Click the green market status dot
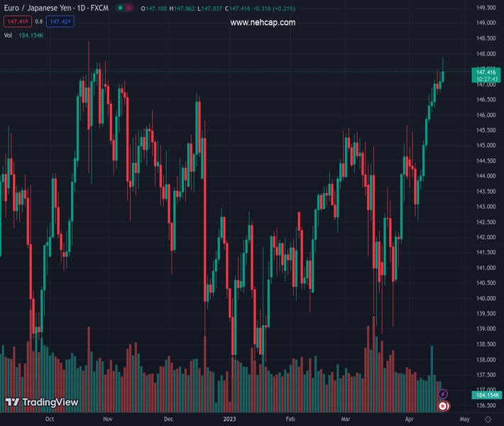This screenshot has width=504, height=426. (120, 9)
